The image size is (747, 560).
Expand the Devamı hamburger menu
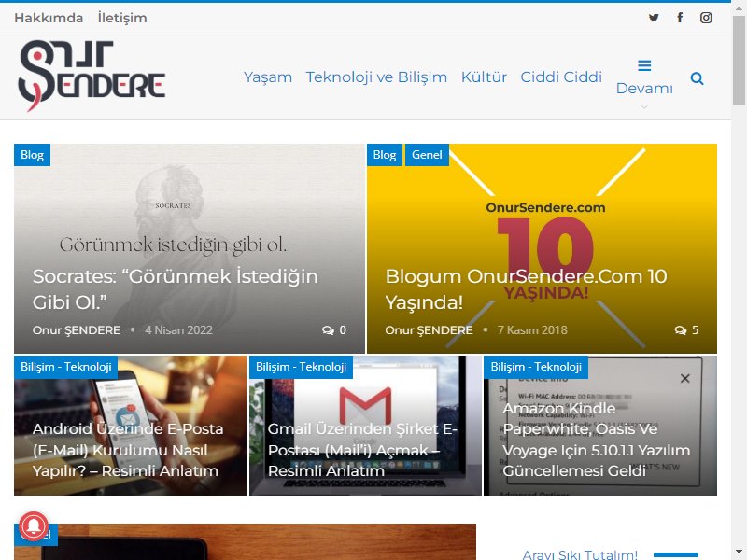click(x=644, y=77)
